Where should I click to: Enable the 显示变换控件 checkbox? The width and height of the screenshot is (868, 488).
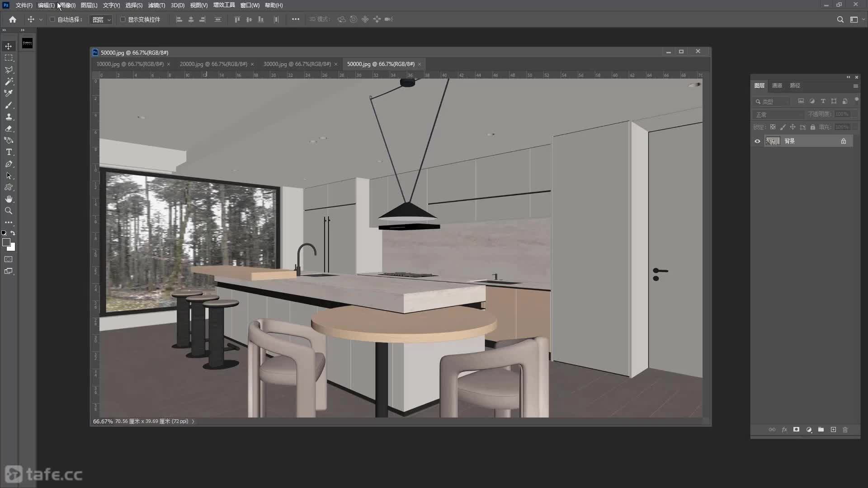123,19
